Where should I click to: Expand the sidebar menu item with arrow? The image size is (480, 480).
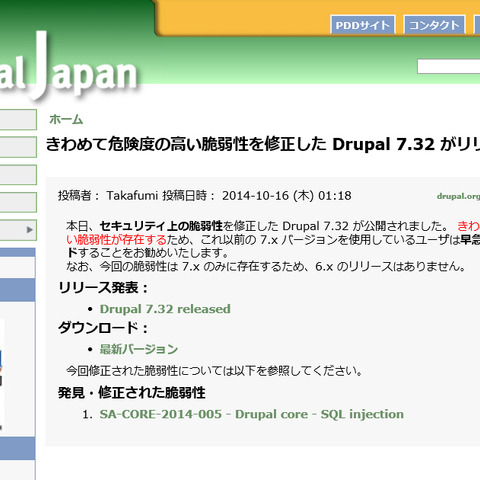[x=18, y=230]
